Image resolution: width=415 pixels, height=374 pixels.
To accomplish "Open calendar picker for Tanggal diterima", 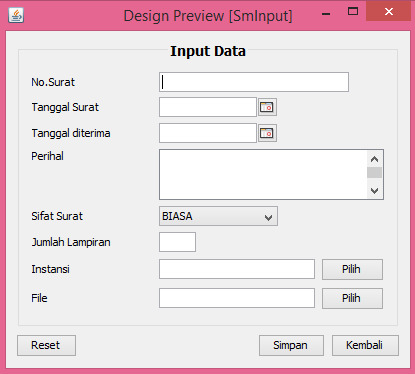I will [x=267, y=133].
